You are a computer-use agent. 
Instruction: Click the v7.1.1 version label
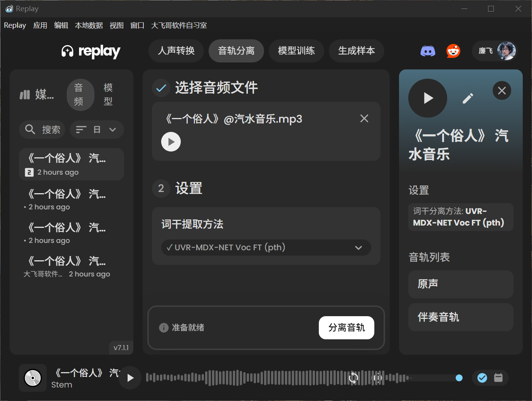121,348
